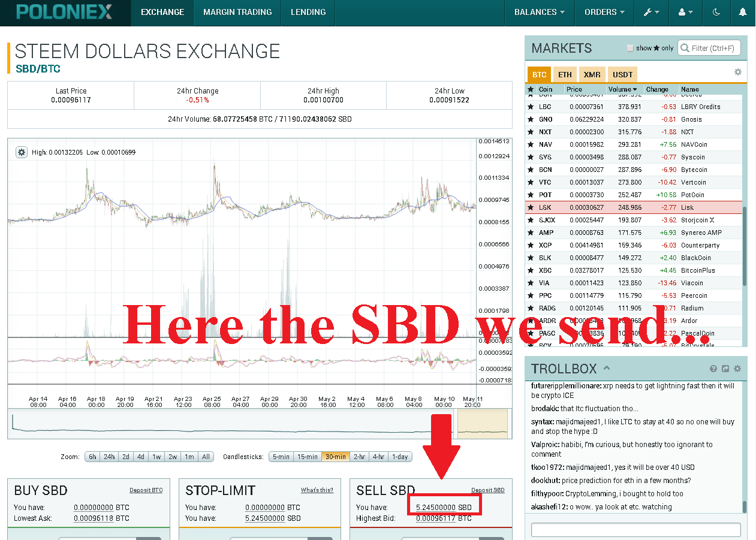Toggle favorite star for VIA

[x=530, y=283]
